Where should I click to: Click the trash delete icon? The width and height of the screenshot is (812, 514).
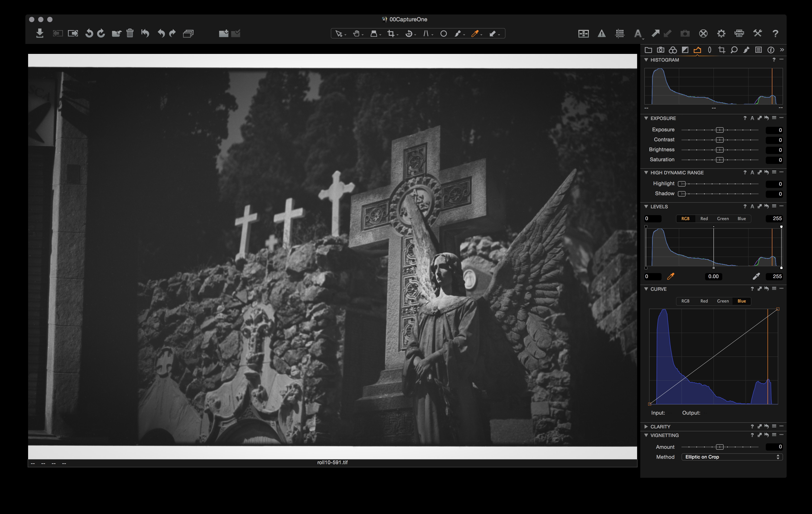(x=130, y=33)
